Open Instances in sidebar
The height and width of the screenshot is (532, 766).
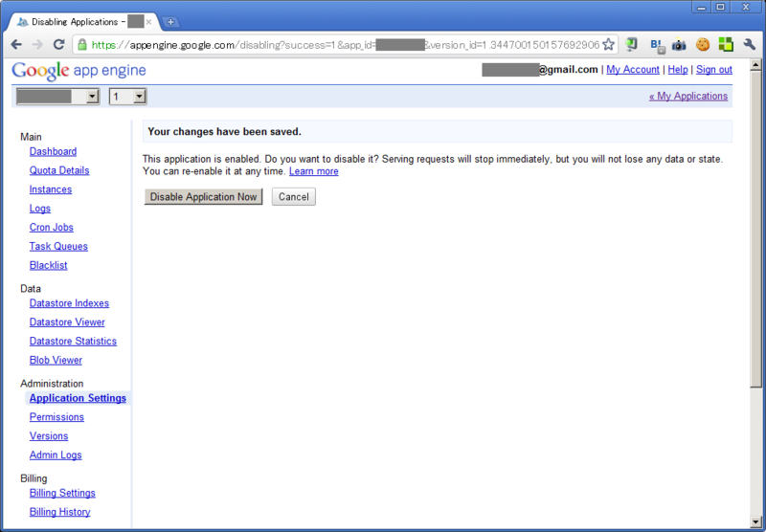(51, 189)
